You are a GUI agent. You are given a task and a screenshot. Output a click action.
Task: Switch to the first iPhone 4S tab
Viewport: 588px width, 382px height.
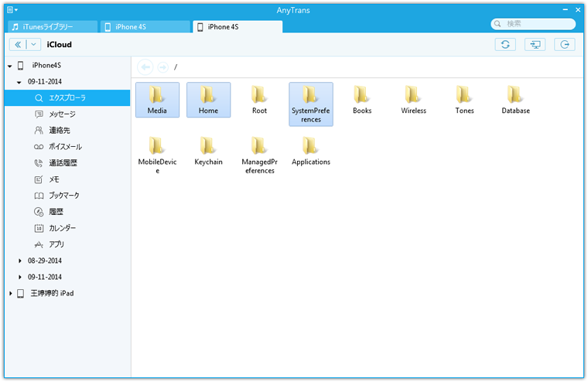[x=145, y=26]
